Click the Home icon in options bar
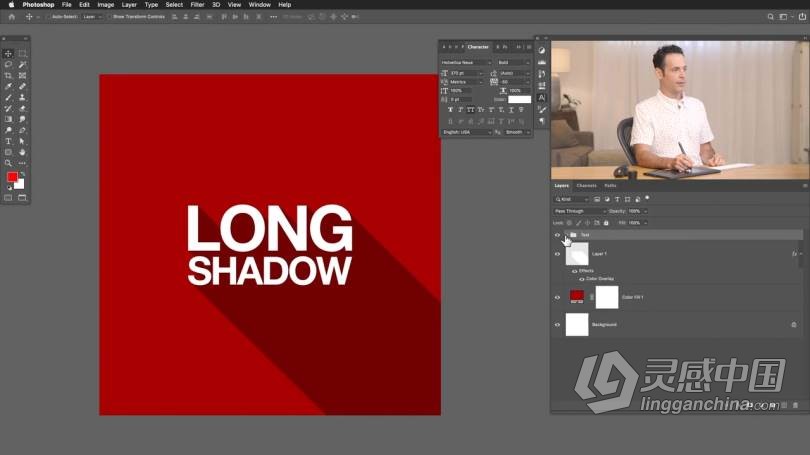 (x=11, y=17)
